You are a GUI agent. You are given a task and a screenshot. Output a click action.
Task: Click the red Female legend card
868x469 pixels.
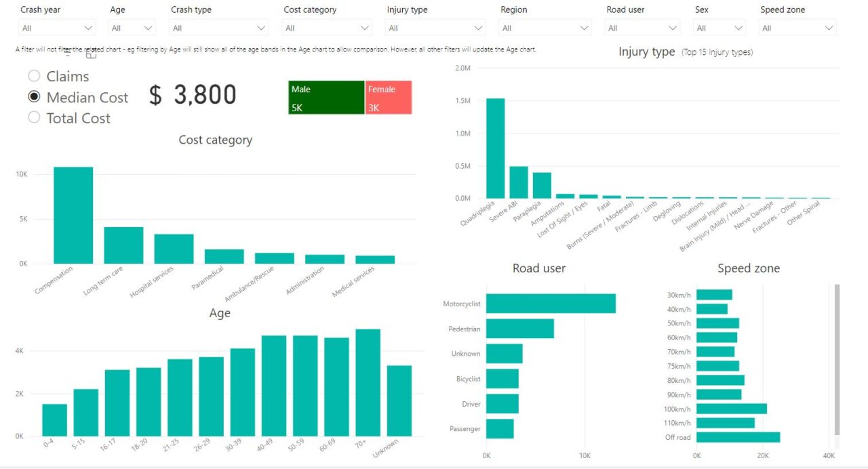pyautogui.click(x=389, y=96)
